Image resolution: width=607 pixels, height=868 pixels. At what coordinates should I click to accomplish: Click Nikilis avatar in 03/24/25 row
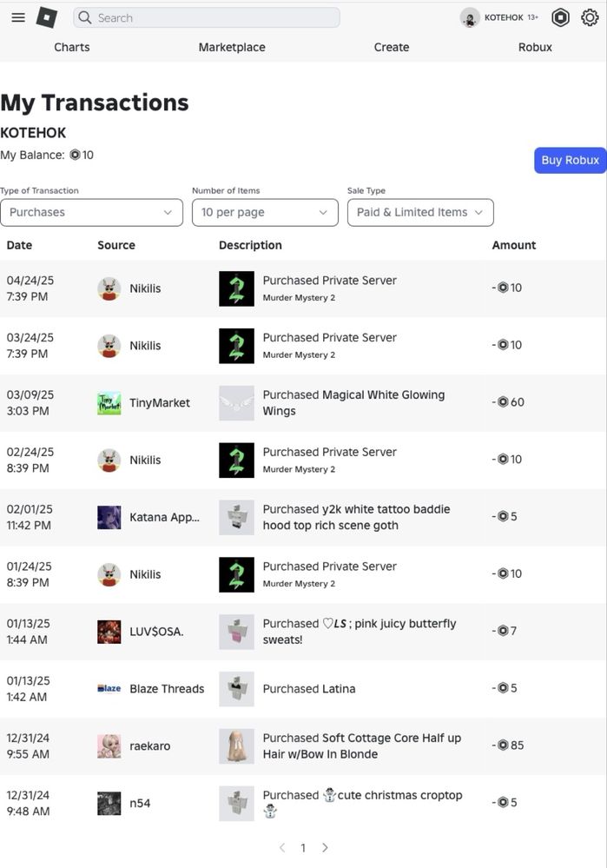pyautogui.click(x=109, y=346)
